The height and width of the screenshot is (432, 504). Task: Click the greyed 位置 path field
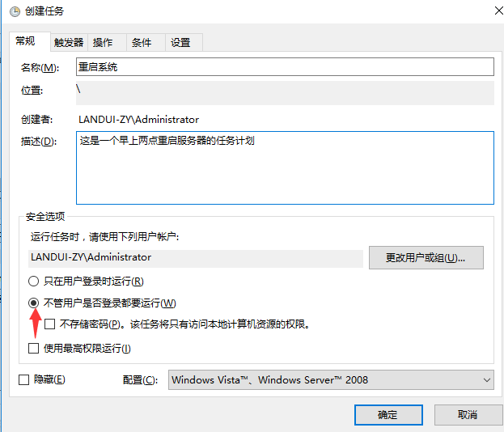[284, 92]
